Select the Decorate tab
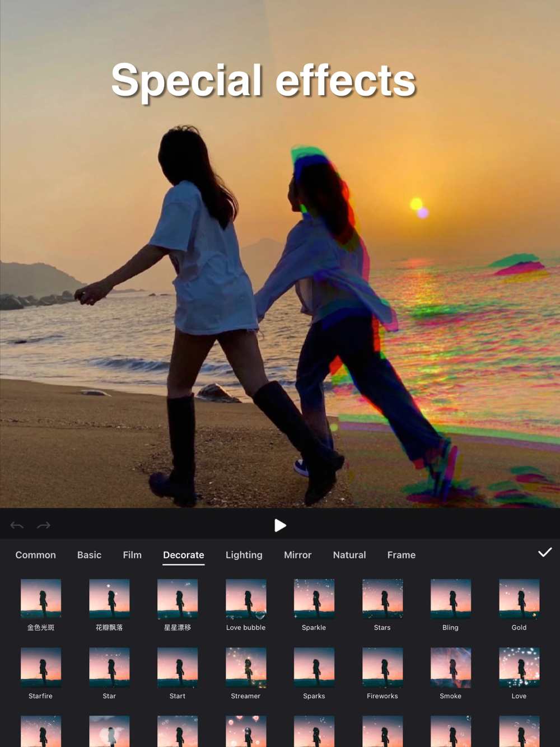This screenshot has width=560, height=747. pos(184,555)
